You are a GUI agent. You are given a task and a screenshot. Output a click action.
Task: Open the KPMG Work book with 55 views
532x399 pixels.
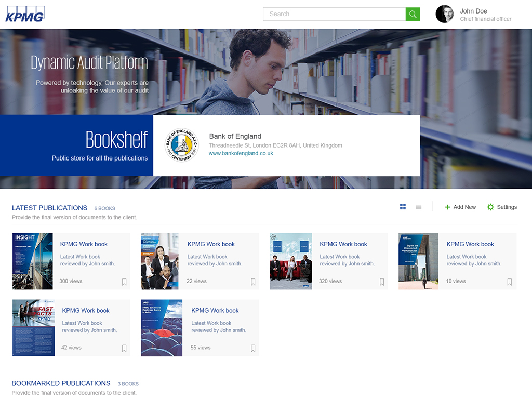pyautogui.click(x=215, y=310)
